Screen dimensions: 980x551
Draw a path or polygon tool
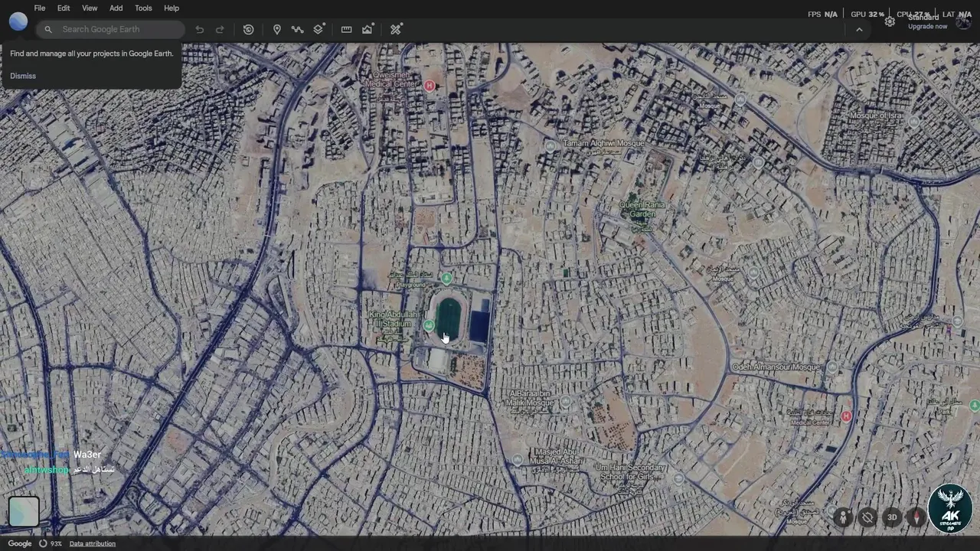[x=297, y=29]
